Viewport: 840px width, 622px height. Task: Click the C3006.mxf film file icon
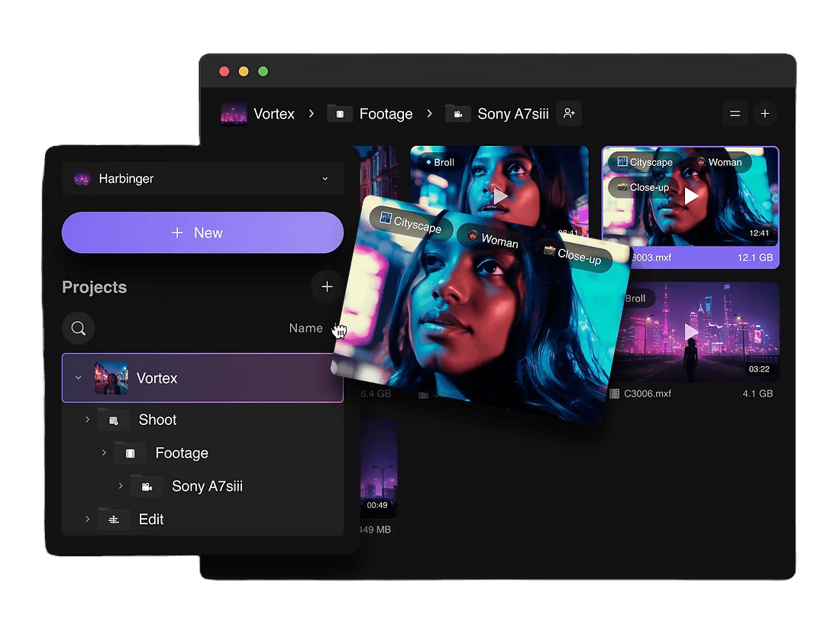(615, 394)
